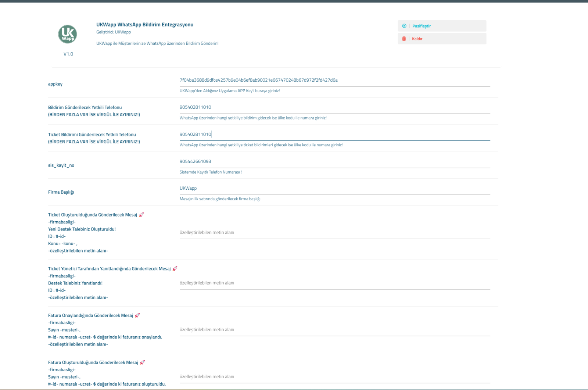Edit the Ticket Bildirimi Gönderilecek Yetkili Telefonu field
The image size is (588, 390).
coord(335,135)
